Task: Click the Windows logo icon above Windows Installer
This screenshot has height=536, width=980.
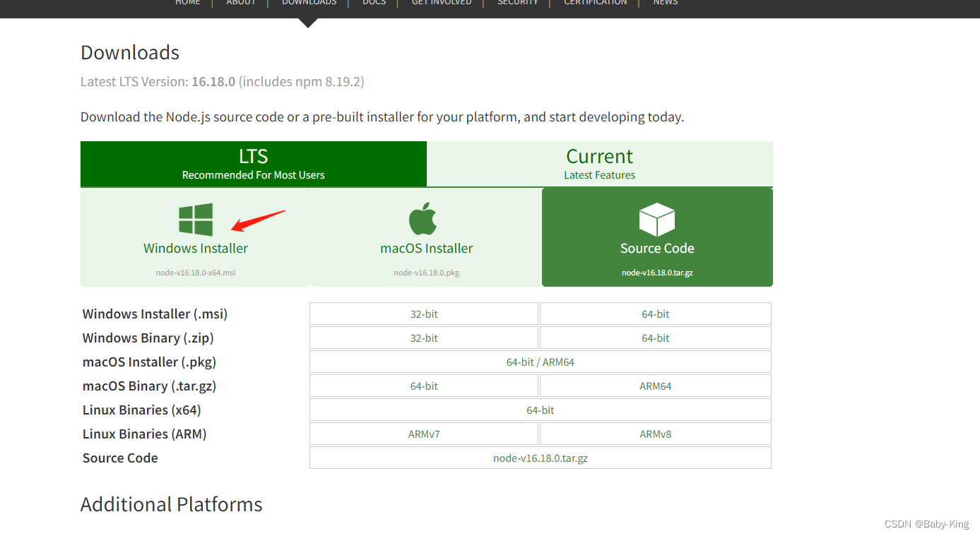Action: tap(196, 219)
